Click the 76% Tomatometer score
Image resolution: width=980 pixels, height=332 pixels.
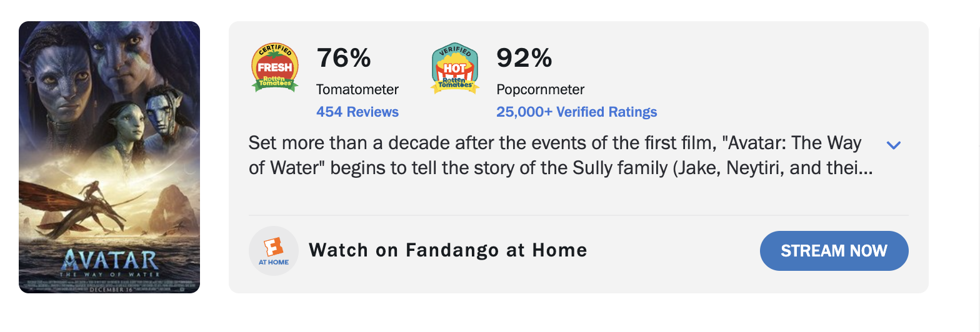[x=344, y=58]
